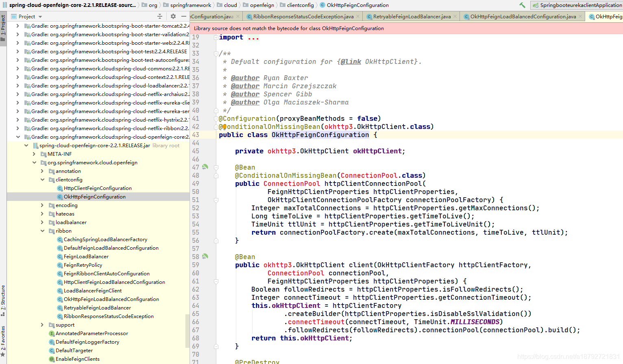
Task: Expand the encoding package node
Action: pos(42,205)
